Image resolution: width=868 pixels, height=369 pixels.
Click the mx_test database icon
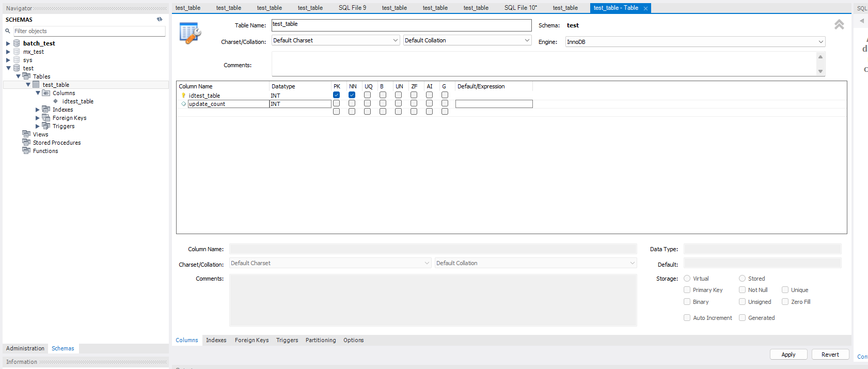point(17,52)
